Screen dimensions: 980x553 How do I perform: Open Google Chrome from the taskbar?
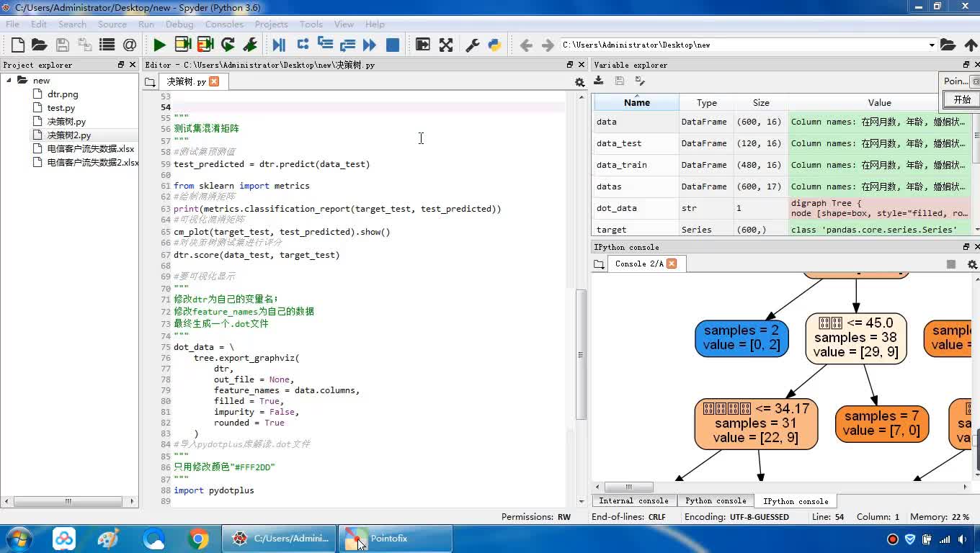pos(198,539)
